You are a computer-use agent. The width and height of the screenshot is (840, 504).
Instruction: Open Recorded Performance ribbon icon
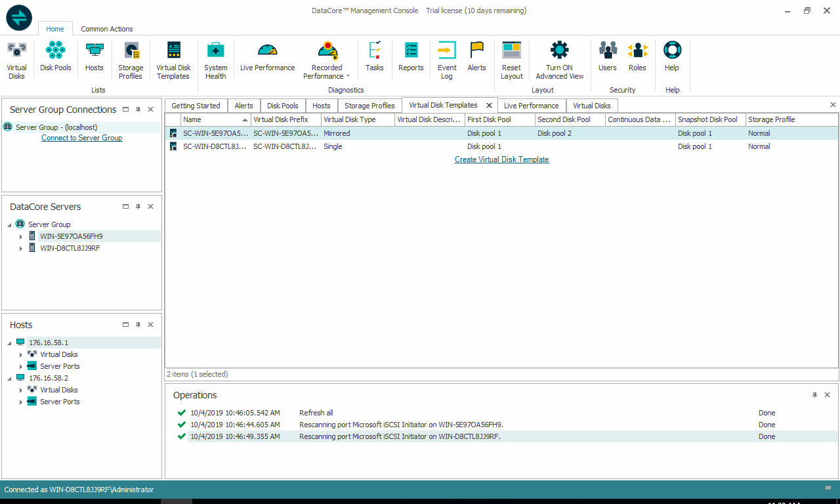[x=327, y=60]
